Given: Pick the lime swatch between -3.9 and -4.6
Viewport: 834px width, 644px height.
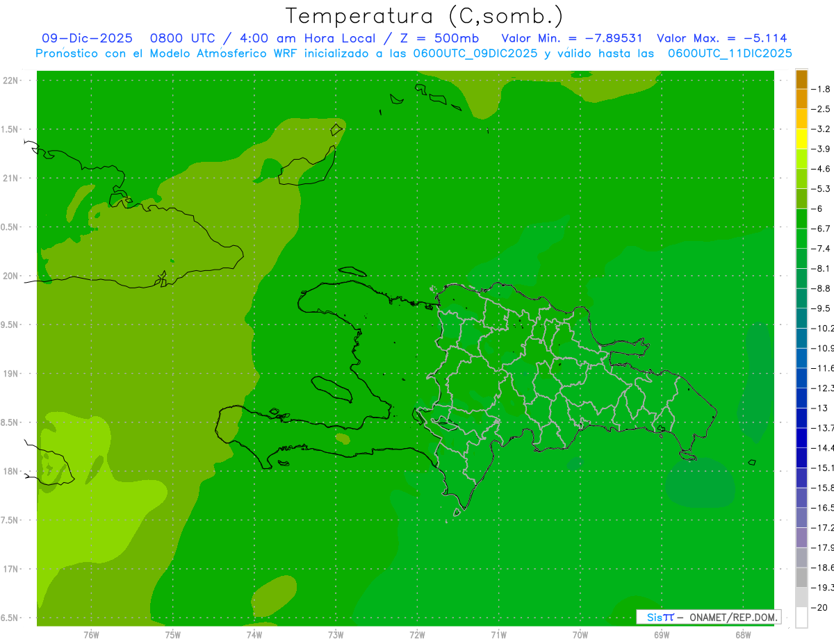Looking at the screenshot, I should point(801,158).
